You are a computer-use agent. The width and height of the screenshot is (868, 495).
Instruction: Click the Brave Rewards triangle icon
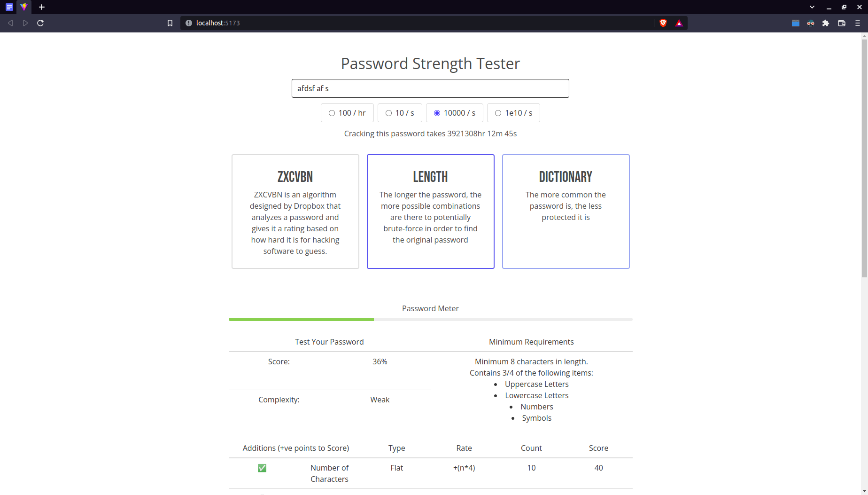click(679, 23)
